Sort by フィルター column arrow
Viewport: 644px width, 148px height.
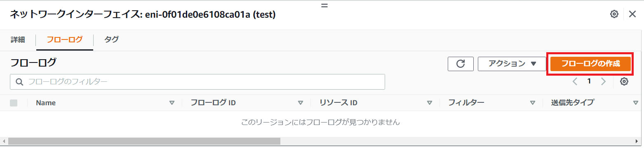tap(533, 103)
